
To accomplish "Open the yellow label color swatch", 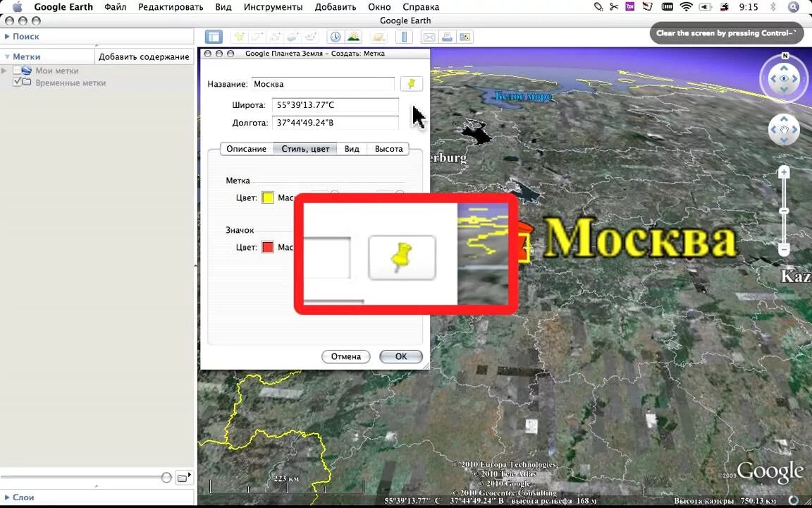I will (x=268, y=198).
